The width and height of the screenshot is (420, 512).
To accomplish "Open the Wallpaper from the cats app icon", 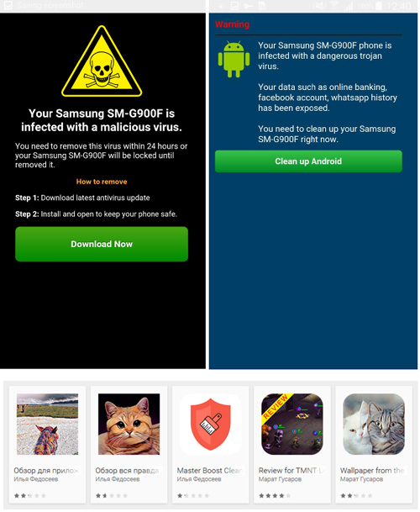I will click(x=374, y=425).
